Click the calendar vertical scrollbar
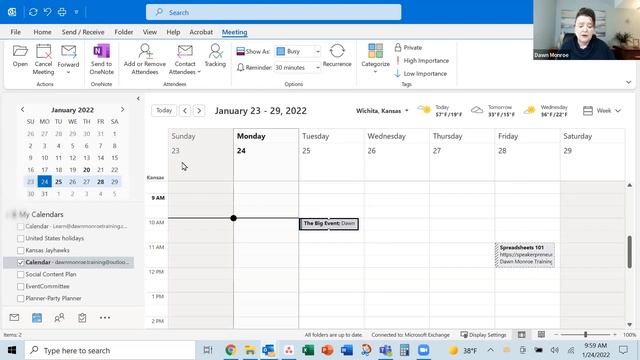The width and height of the screenshot is (640, 360). point(629,251)
